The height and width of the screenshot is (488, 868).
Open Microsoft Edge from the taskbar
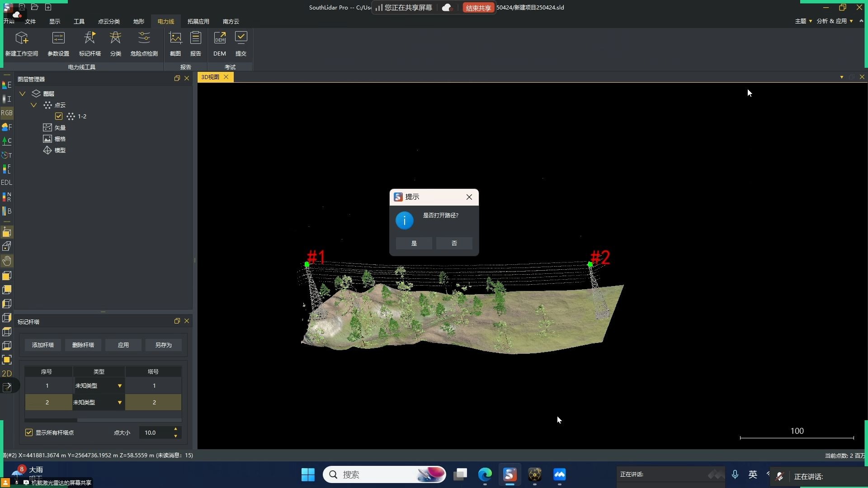click(485, 474)
